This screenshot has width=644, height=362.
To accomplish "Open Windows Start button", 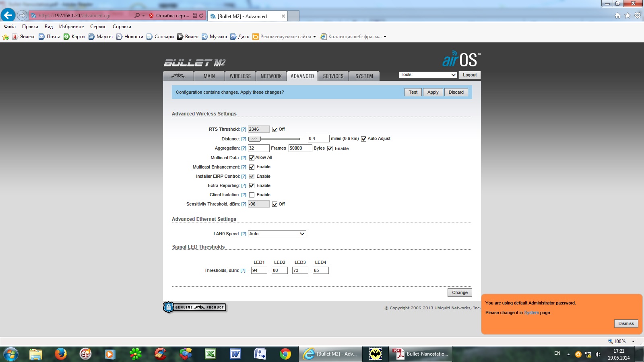I will click(10, 354).
